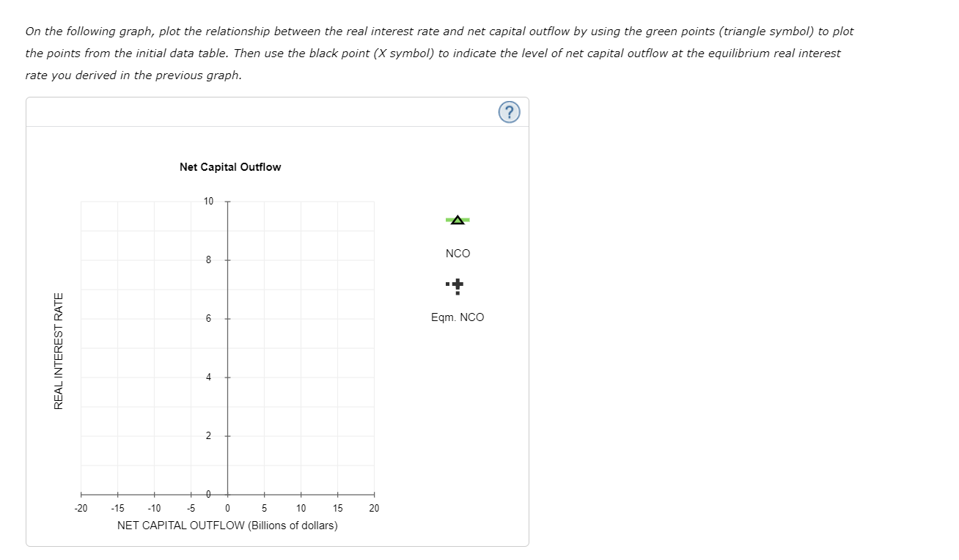
Task: Click the Net Capital Outflow graph title
Action: [x=230, y=167]
